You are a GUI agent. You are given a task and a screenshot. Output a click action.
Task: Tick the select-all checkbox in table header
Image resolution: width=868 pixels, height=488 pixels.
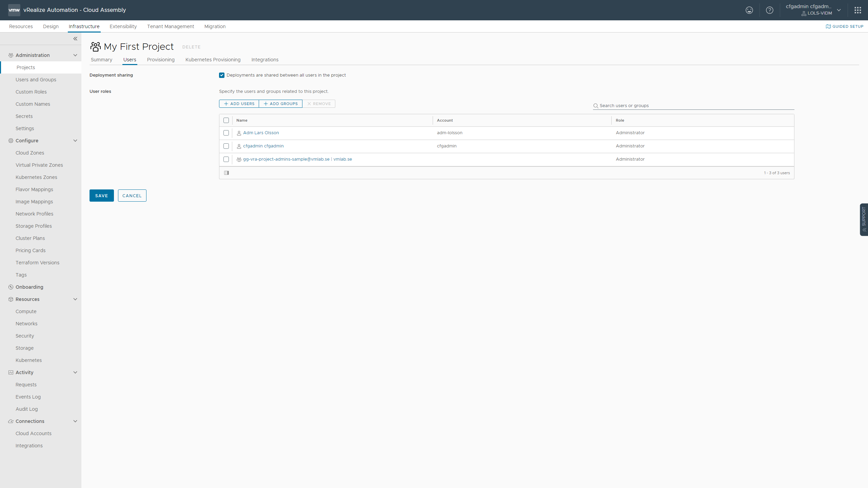click(x=226, y=120)
